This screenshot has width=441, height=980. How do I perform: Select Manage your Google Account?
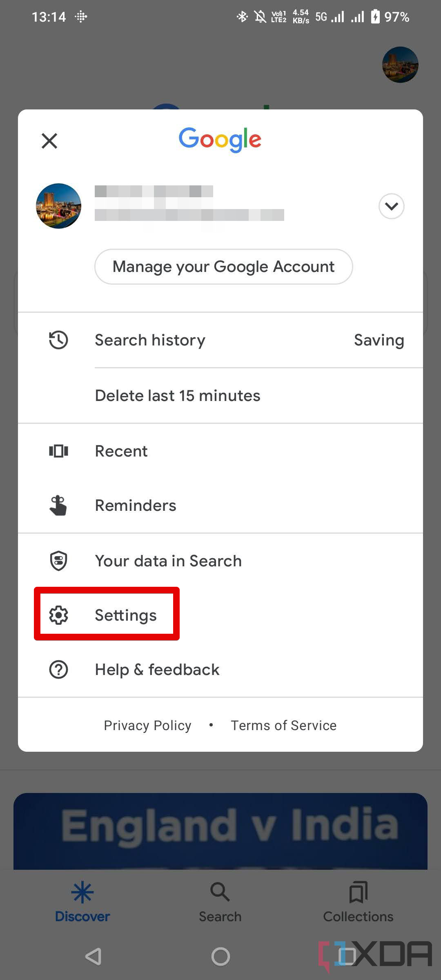[x=224, y=266]
